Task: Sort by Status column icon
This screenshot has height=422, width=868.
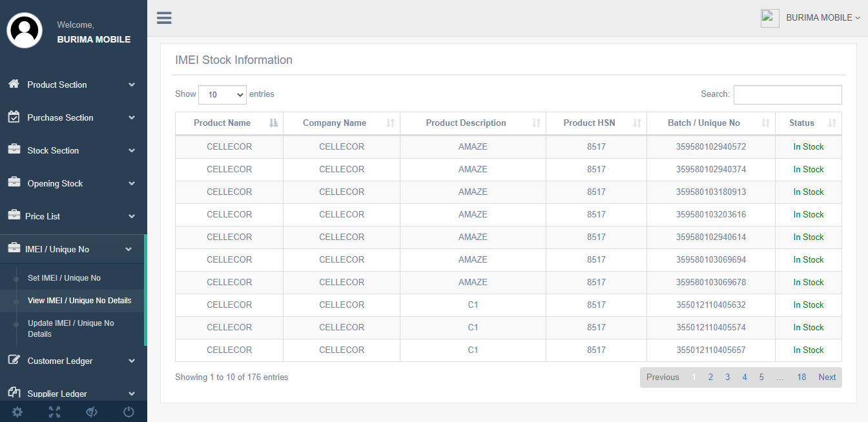Action: pyautogui.click(x=832, y=123)
